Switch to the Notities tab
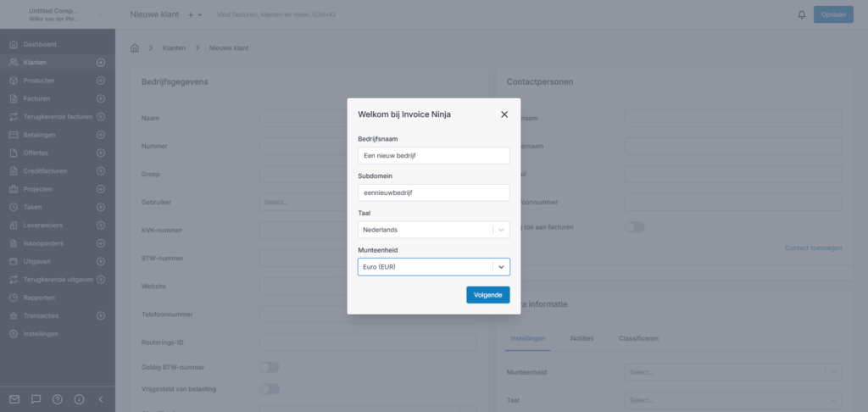The height and width of the screenshot is (412, 868). [581, 338]
